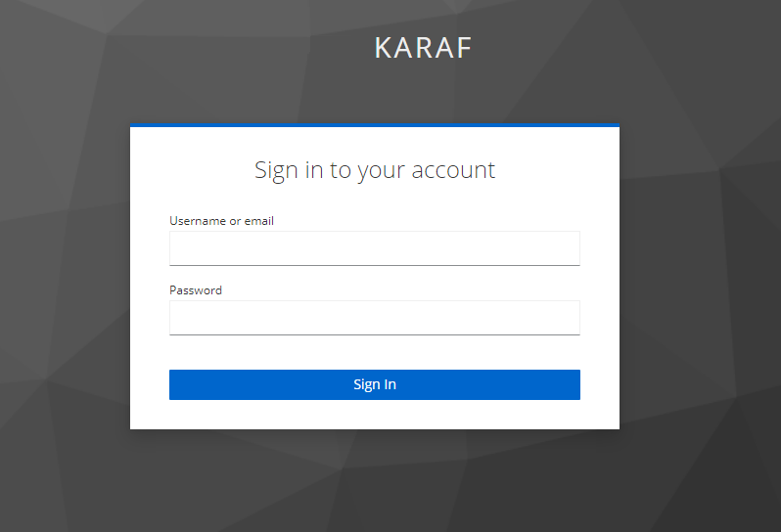Screen dimensions: 781x532
Task: Click the blue bar atop the login card
Action: [x=375, y=126]
